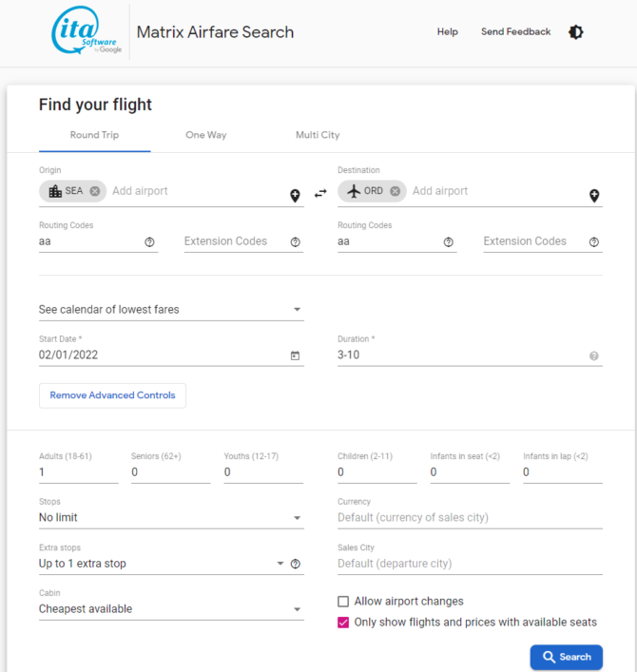This screenshot has width=637, height=672.
Task: Click the swap origin and destination arrows
Action: pos(320,193)
